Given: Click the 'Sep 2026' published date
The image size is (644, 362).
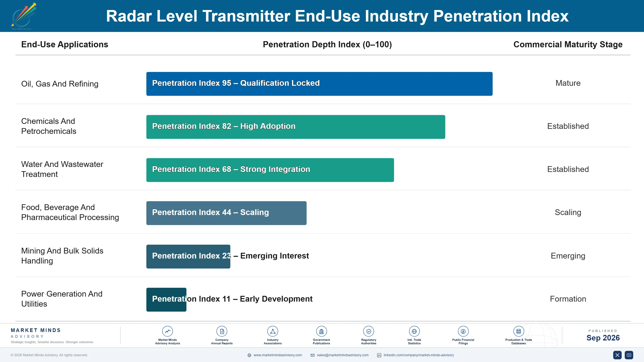Looking at the screenshot, I should [x=603, y=338].
